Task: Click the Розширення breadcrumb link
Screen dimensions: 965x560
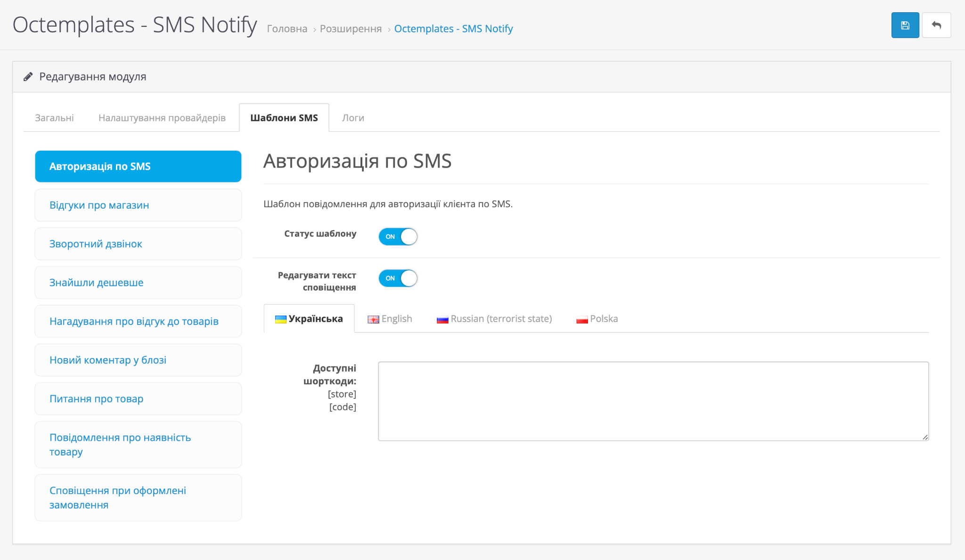Action: click(x=351, y=29)
